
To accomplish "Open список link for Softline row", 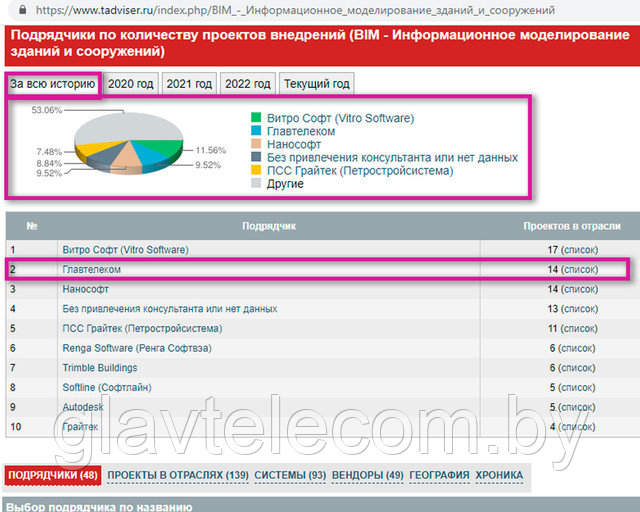I will coord(576,387).
